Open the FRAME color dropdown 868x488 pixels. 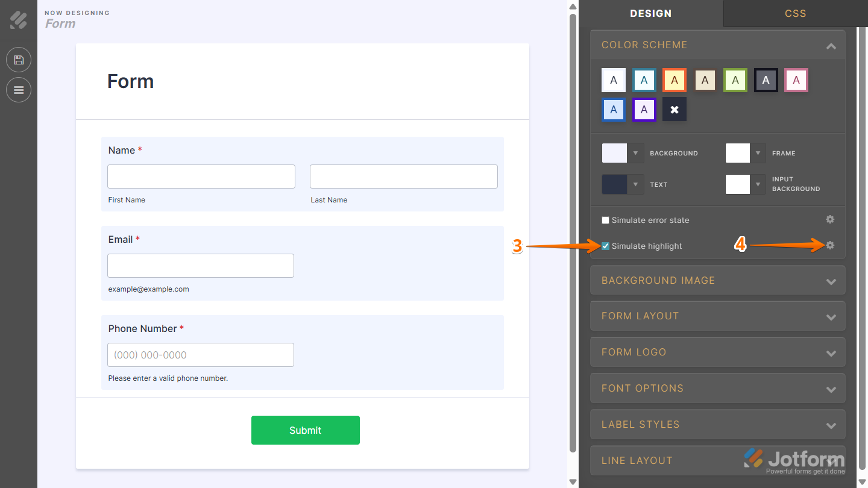tap(758, 153)
